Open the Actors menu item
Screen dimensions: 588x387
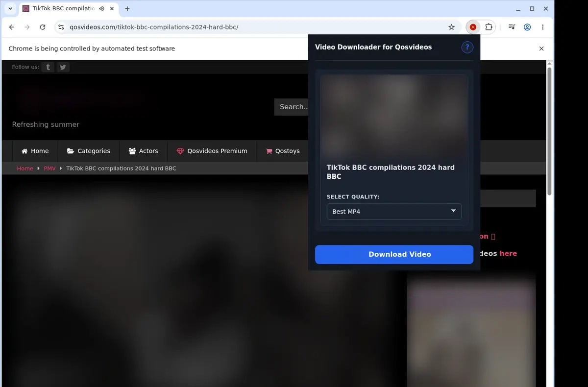tap(143, 151)
